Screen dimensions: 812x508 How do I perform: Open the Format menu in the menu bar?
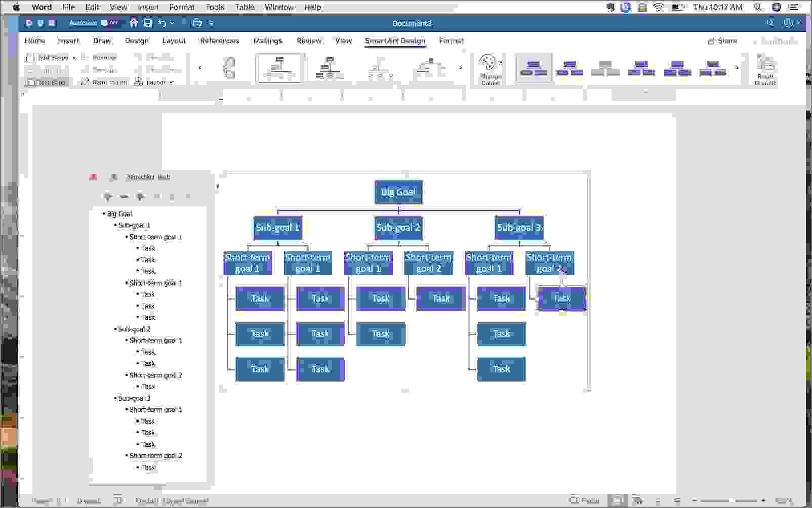(182, 7)
